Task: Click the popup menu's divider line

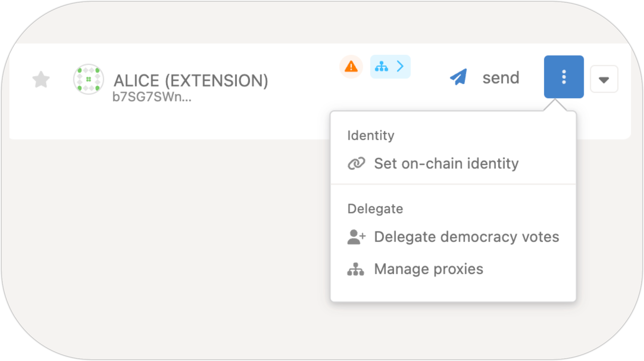Action: pyautogui.click(x=453, y=184)
